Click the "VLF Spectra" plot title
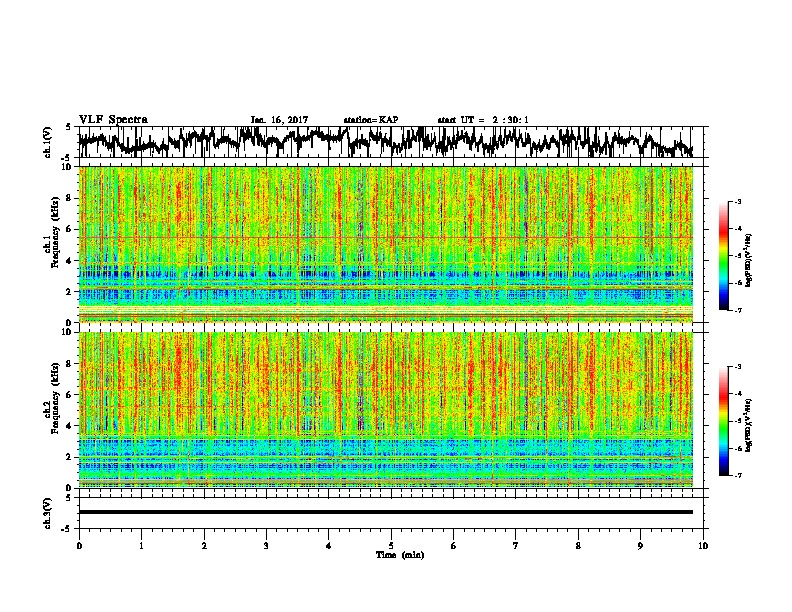Screen dimensions: 792x612 [113, 119]
